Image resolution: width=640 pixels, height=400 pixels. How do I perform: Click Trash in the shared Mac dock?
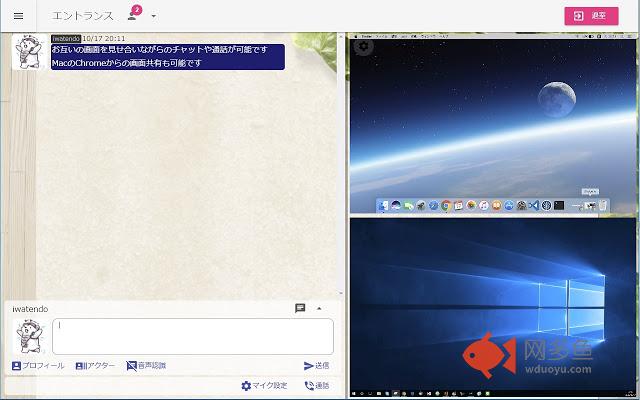tap(603, 205)
